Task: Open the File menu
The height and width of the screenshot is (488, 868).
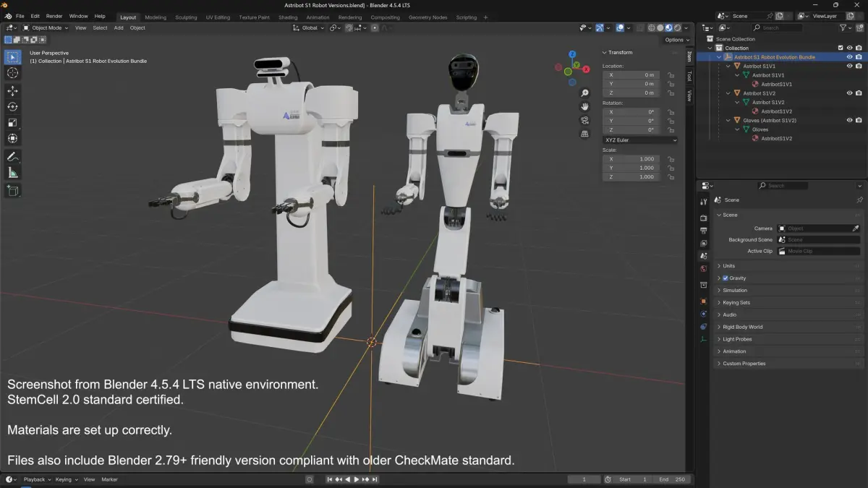Action: [x=20, y=16]
